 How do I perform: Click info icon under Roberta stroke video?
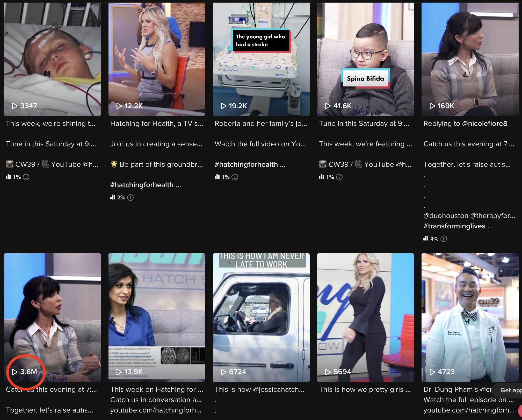point(235,177)
